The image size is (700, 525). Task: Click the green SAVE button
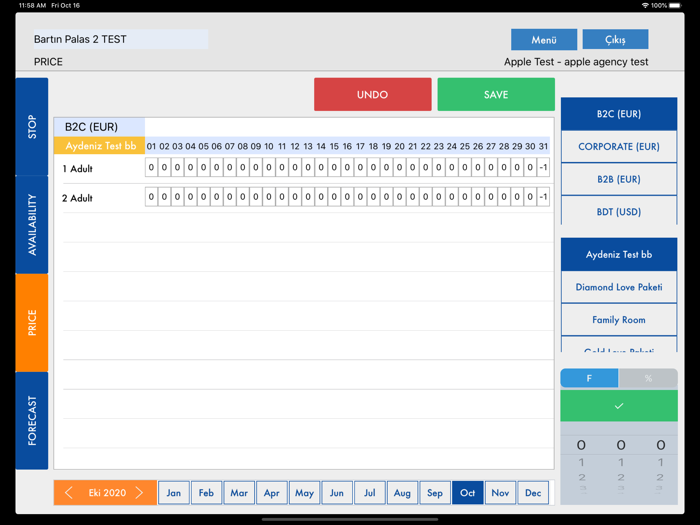496,94
